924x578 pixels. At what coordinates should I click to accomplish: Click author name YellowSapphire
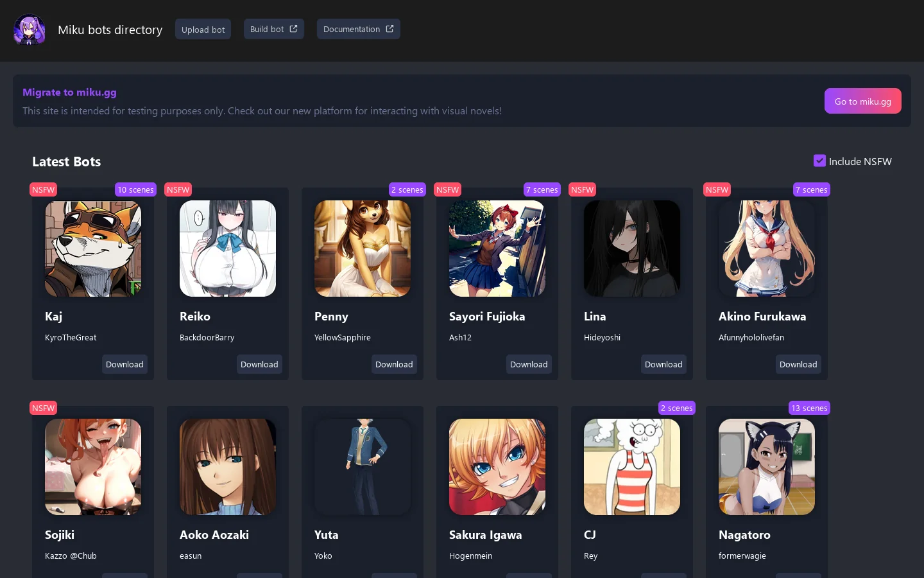pyautogui.click(x=343, y=337)
